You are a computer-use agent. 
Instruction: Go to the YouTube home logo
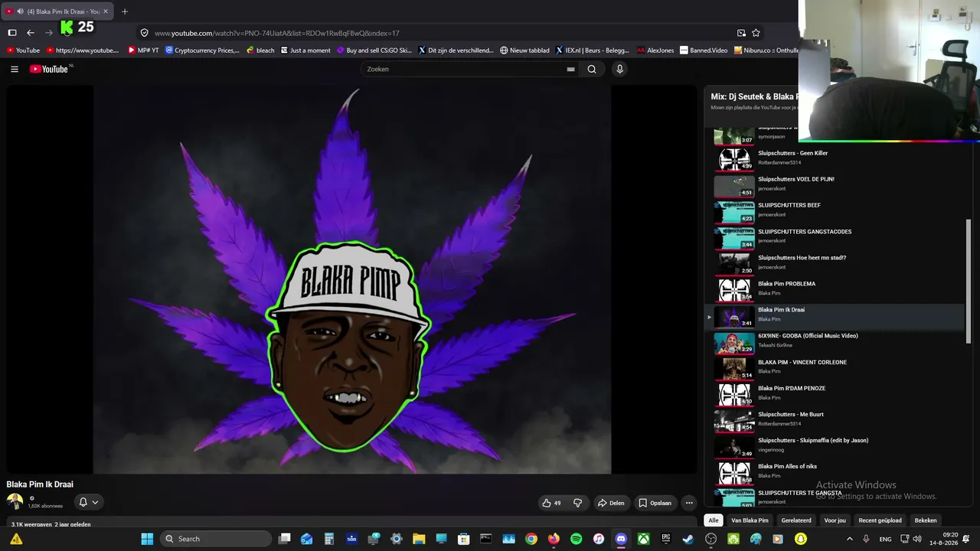(50, 69)
